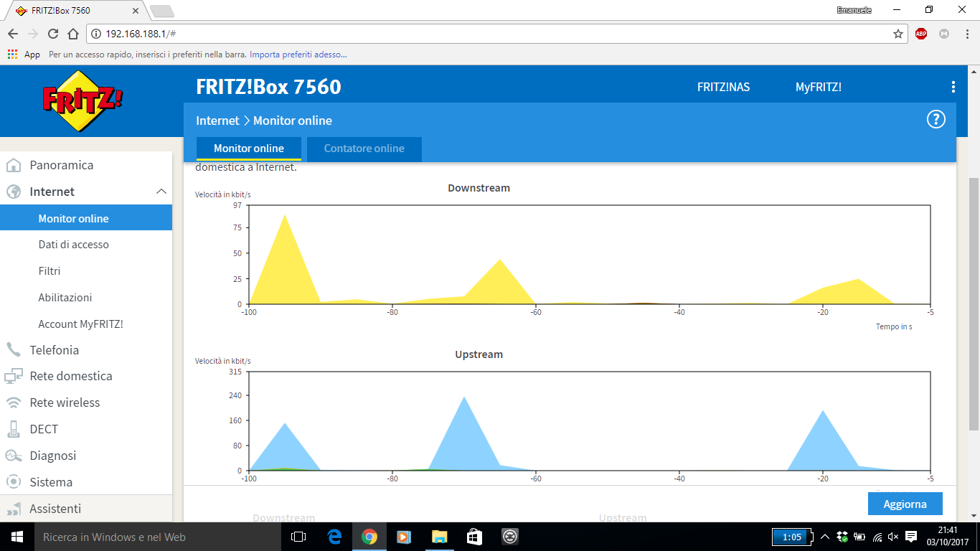Click the Importa preferiti adesso link
This screenshot has height=551, width=980.
(x=298, y=55)
